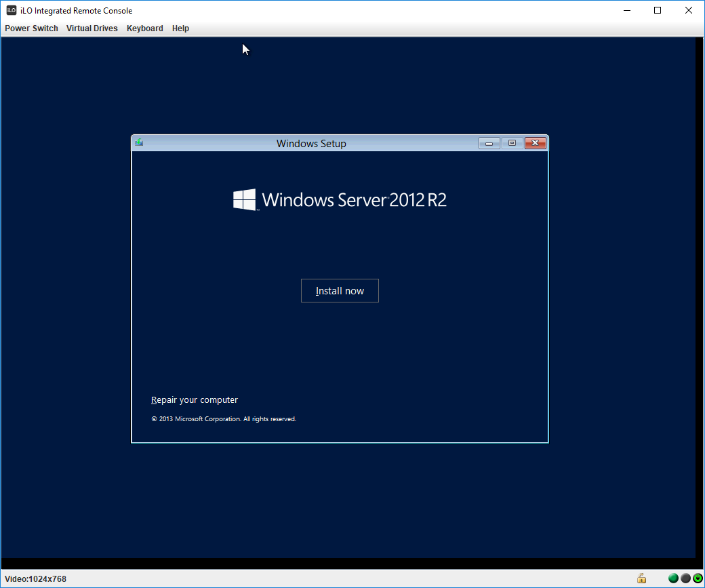Close the Windows Setup dialog
This screenshot has height=588, width=705.
(536, 143)
